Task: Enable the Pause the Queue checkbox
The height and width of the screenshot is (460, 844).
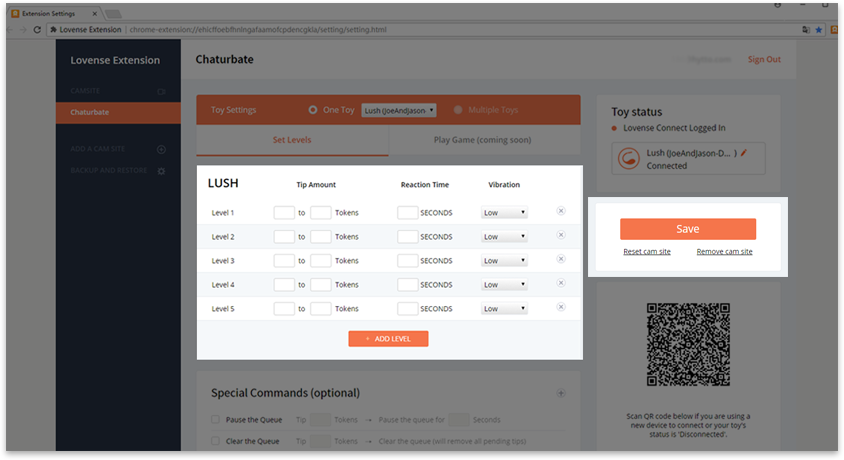Action: tap(215, 419)
